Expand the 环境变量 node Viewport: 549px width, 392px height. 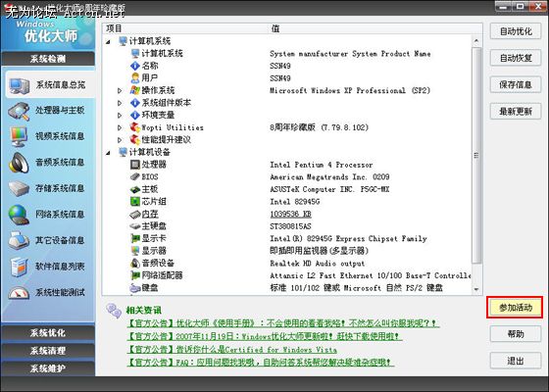tap(120, 116)
